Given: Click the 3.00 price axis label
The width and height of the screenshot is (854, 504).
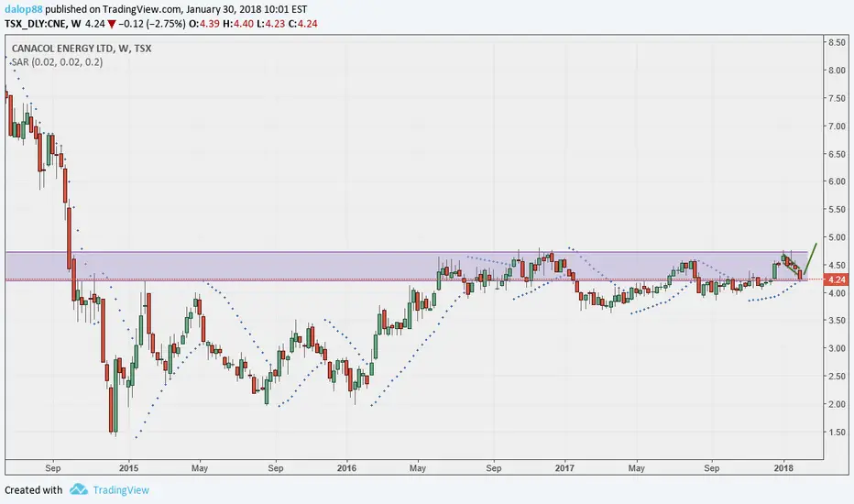Looking at the screenshot, I should tap(837, 348).
